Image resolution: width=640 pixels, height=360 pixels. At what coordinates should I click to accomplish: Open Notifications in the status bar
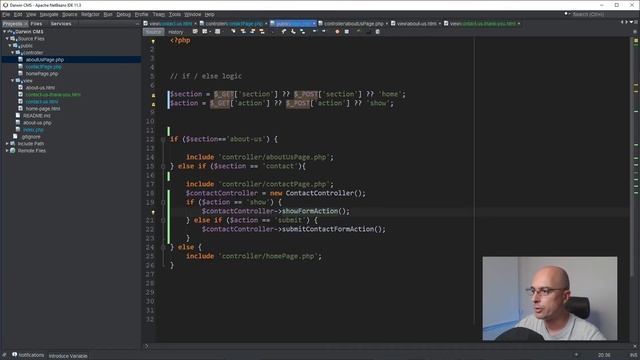tap(28, 355)
